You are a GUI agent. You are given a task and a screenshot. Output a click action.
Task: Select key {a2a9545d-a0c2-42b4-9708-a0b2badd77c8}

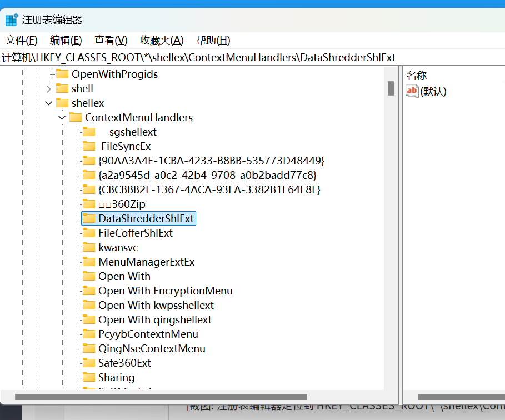pos(207,175)
